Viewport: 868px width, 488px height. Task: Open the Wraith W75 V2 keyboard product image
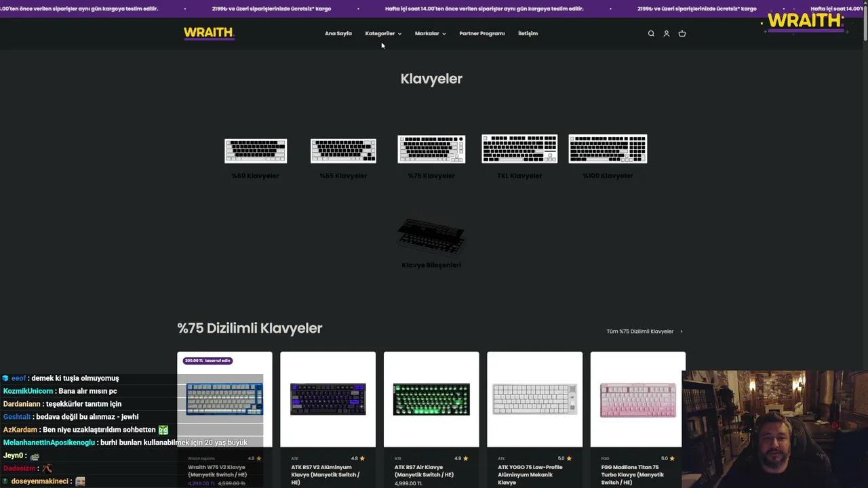(224, 399)
